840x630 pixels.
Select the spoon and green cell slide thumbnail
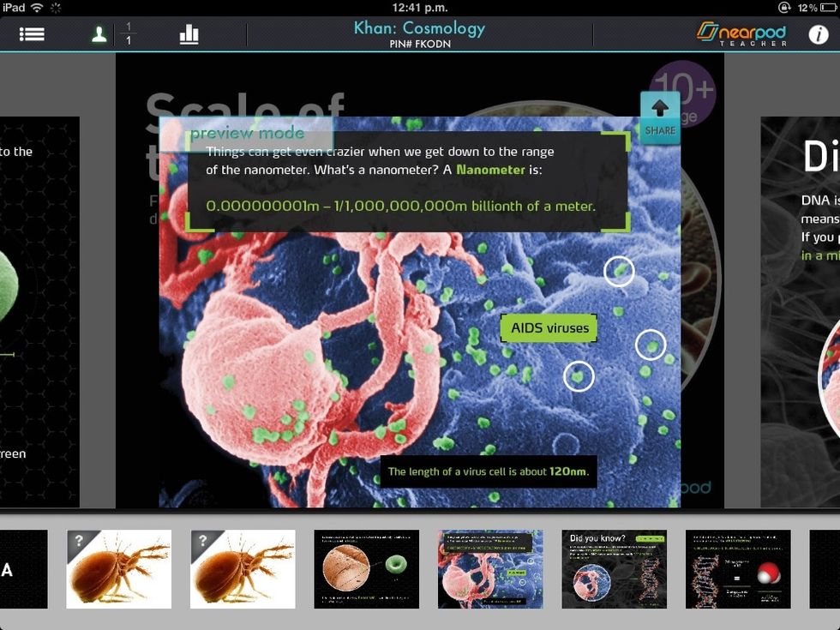pyautogui.click(x=367, y=568)
